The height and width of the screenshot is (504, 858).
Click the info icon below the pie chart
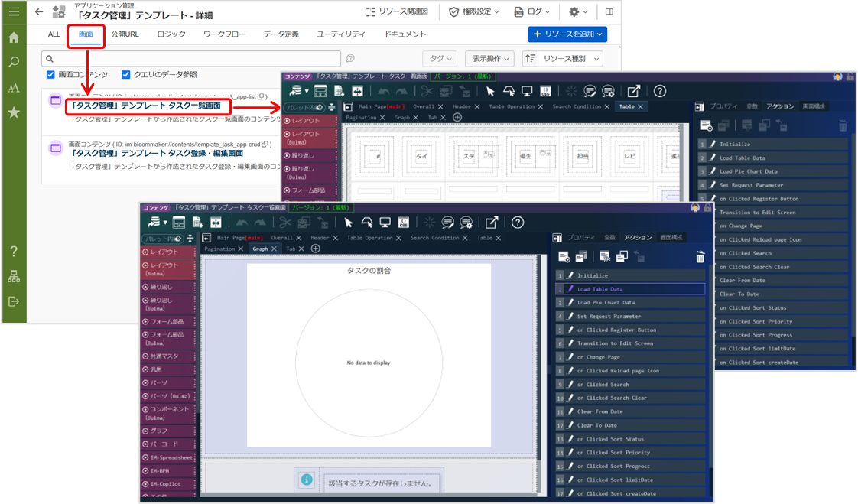point(307,480)
